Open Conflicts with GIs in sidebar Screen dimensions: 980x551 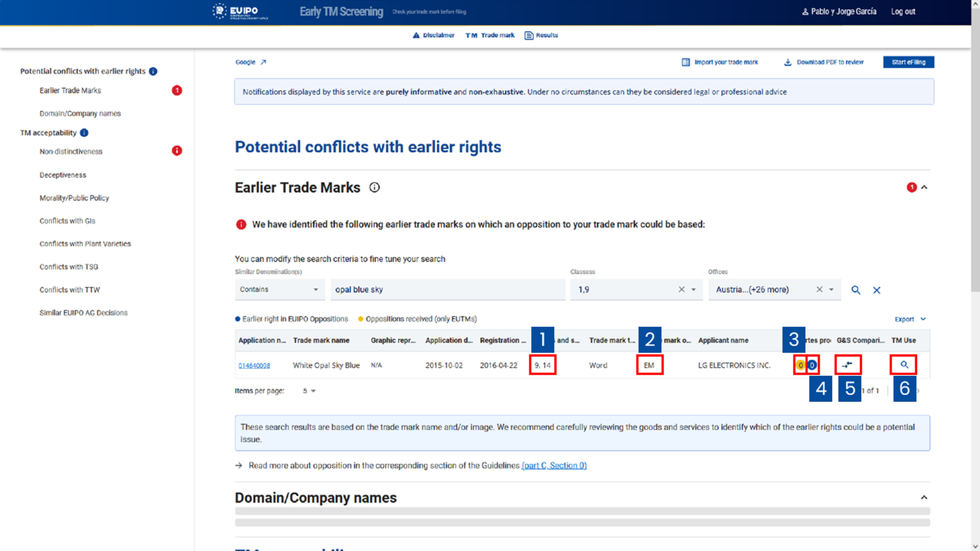click(x=67, y=221)
